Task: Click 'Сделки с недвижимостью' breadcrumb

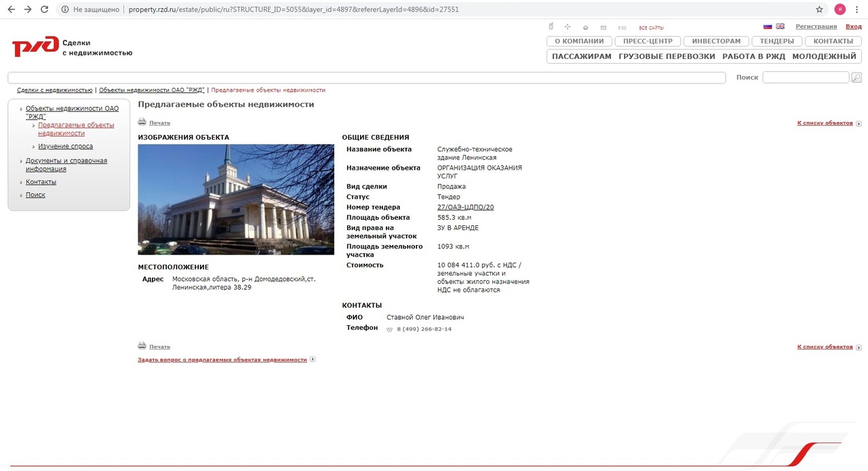Action: click(54, 90)
